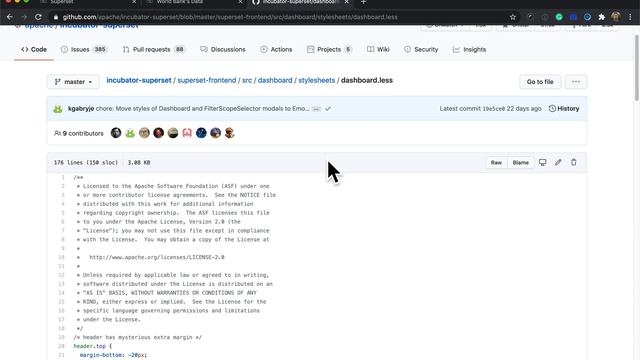Open the Discussions tab
Image resolution: width=640 pixels, height=360 pixels.
click(x=223, y=49)
